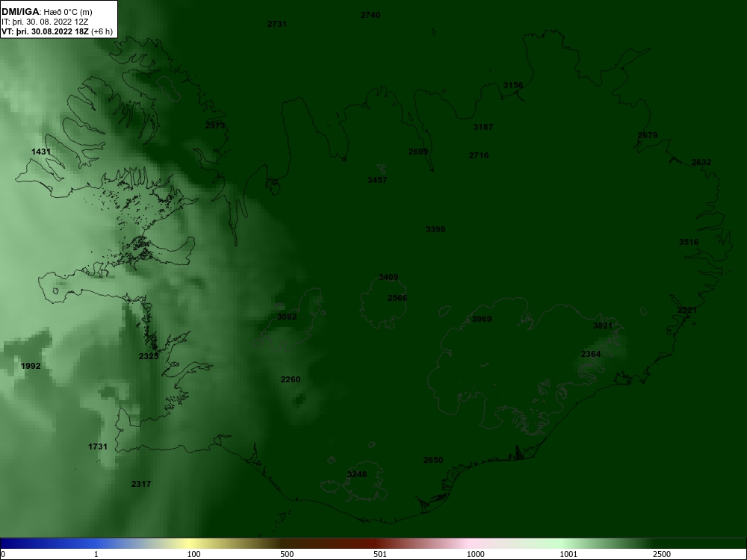Screen dimensions: 747x560
Task: Click the 2650 south coast value
Action: pos(433,460)
